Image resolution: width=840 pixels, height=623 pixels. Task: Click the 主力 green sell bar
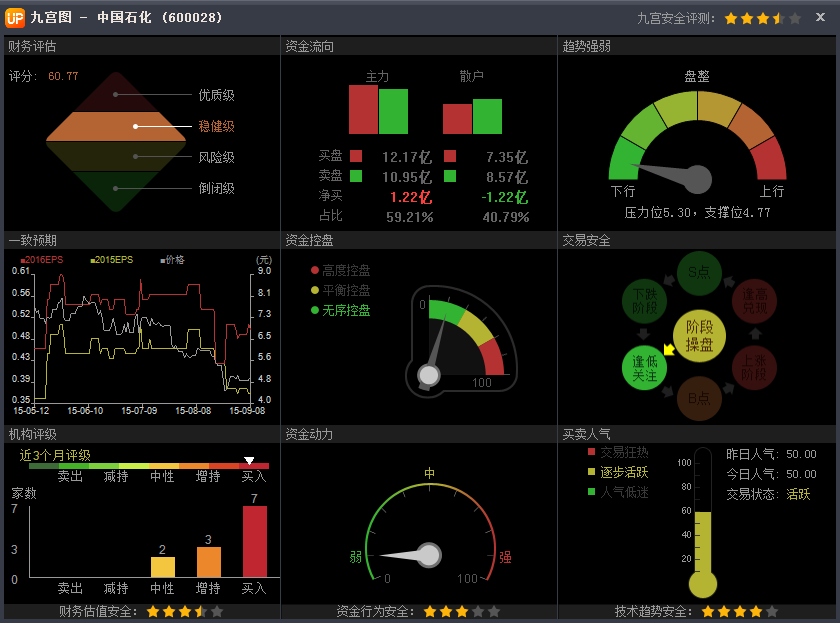[393, 111]
